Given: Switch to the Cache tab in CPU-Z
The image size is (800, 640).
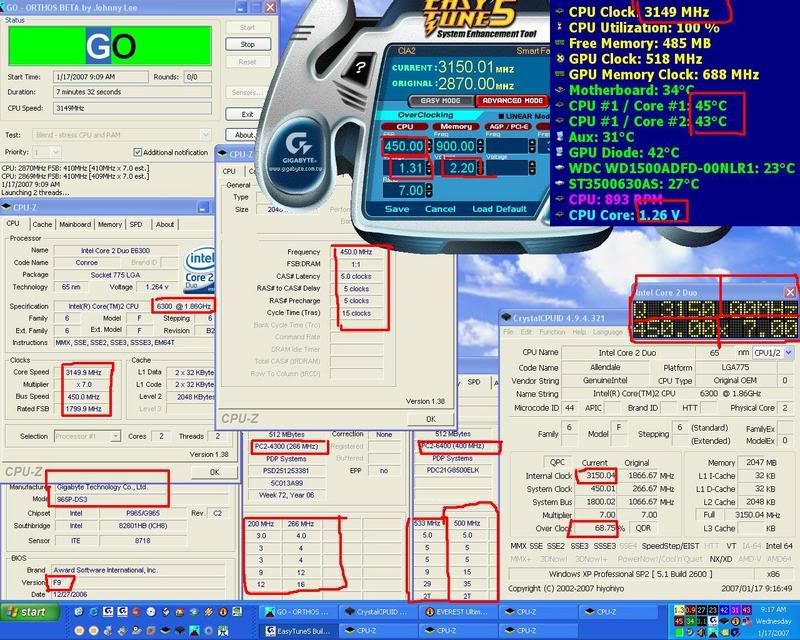Looking at the screenshot, I should tap(42, 224).
